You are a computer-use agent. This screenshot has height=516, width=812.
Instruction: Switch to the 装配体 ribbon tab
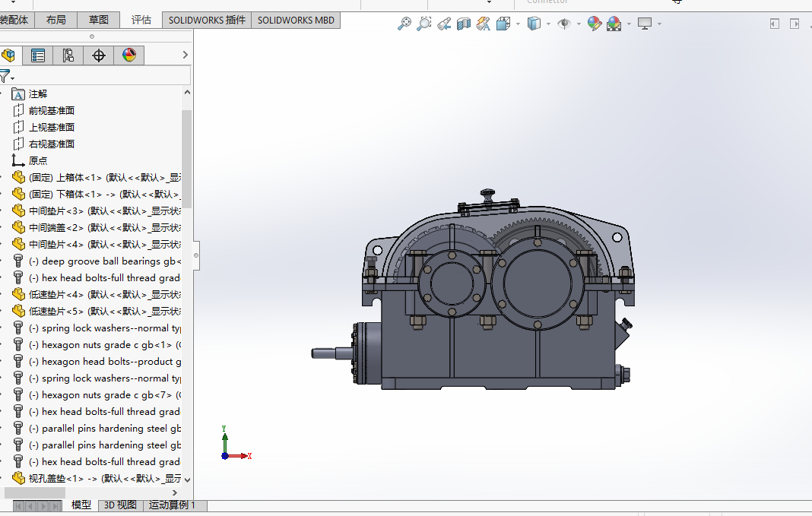click(x=15, y=21)
